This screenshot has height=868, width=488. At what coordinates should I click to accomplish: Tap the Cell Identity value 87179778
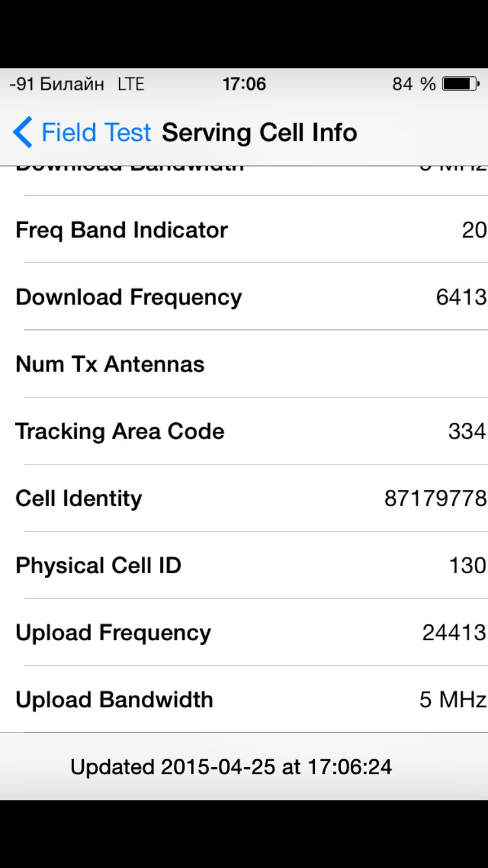[435, 498]
